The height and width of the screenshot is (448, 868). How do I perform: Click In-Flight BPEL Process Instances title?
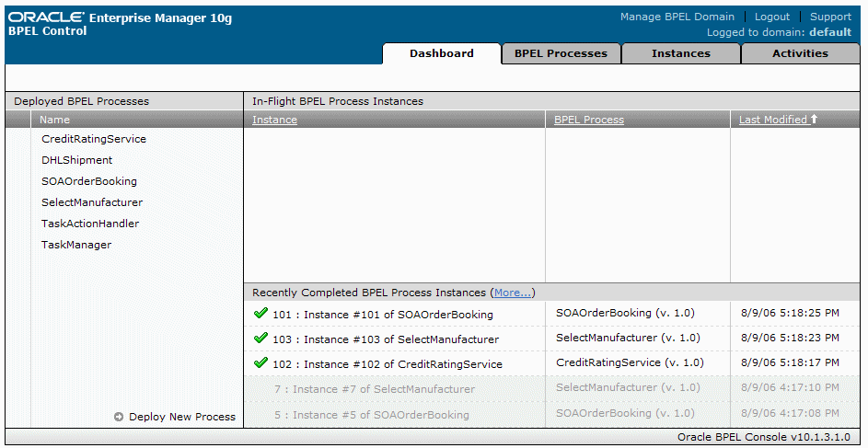pos(338,101)
